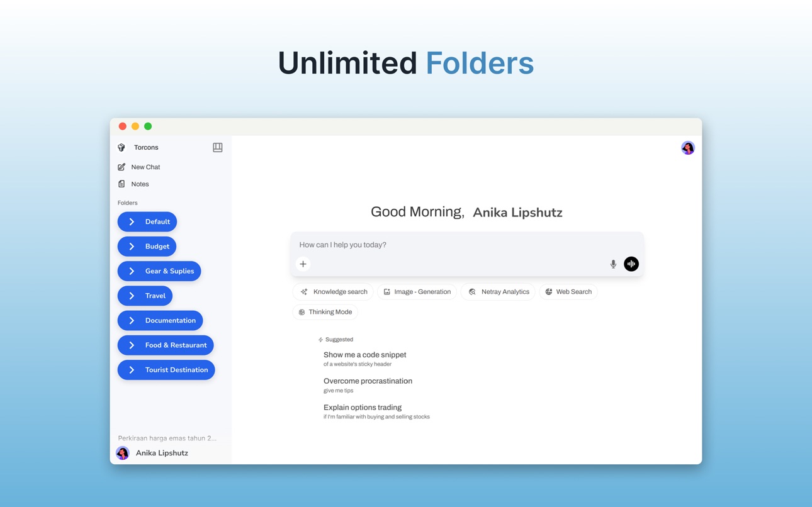Open the profile avatar at top right
The width and height of the screenshot is (812, 507).
tap(688, 148)
